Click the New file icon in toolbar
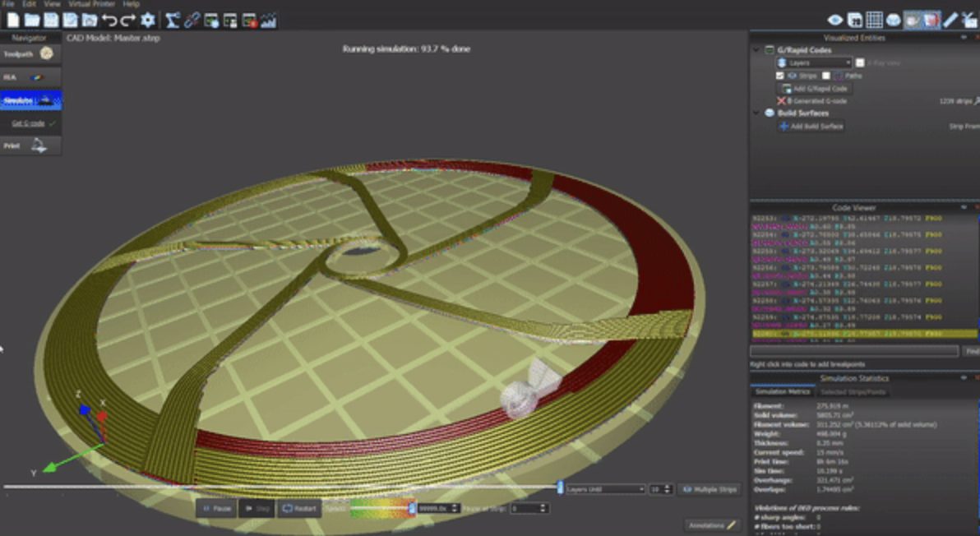The width and height of the screenshot is (980, 536). point(13,21)
